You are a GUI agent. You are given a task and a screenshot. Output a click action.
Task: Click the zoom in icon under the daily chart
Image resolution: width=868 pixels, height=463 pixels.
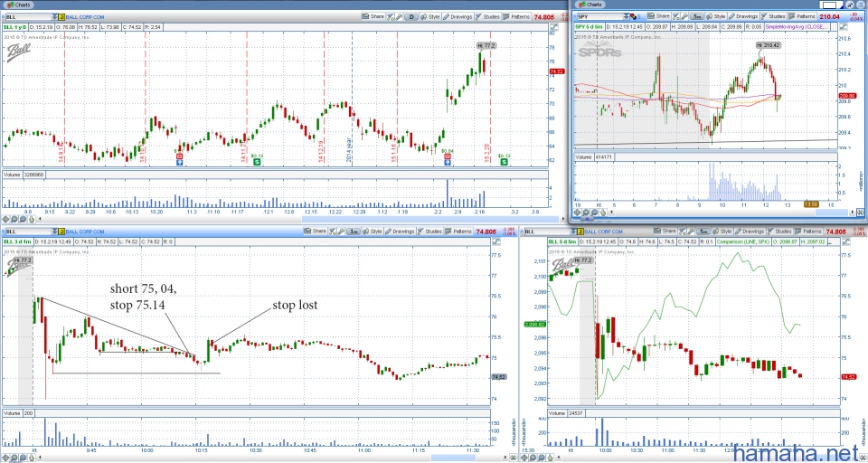(14, 219)
